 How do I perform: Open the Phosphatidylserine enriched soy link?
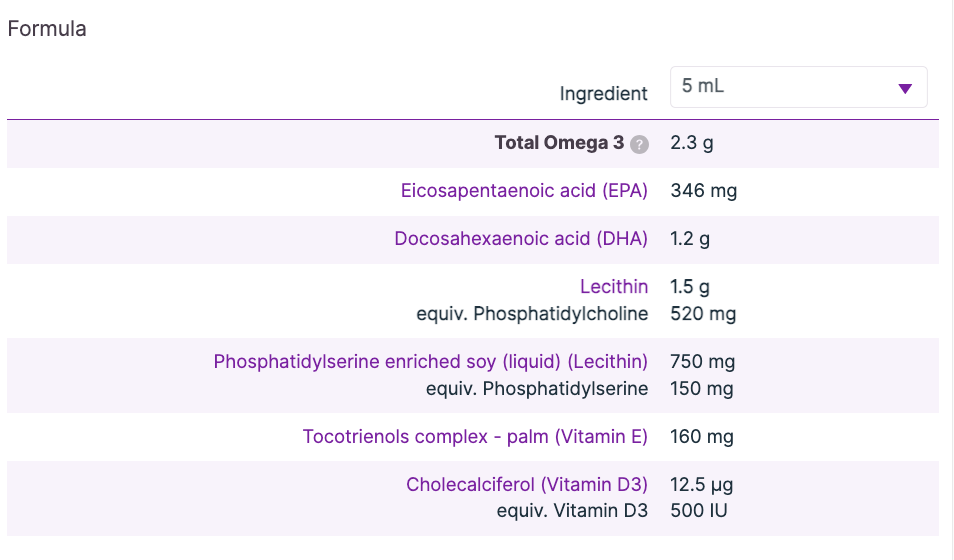(430, 361)
